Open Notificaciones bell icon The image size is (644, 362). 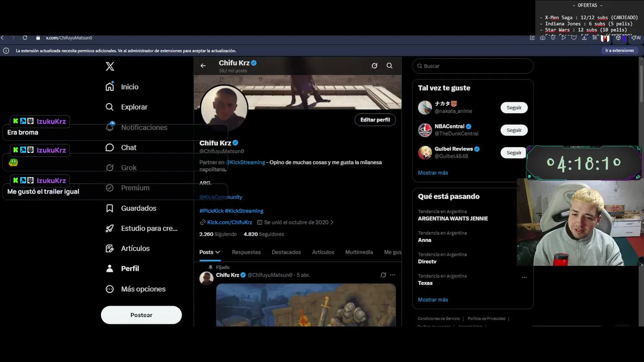point(110,127)
